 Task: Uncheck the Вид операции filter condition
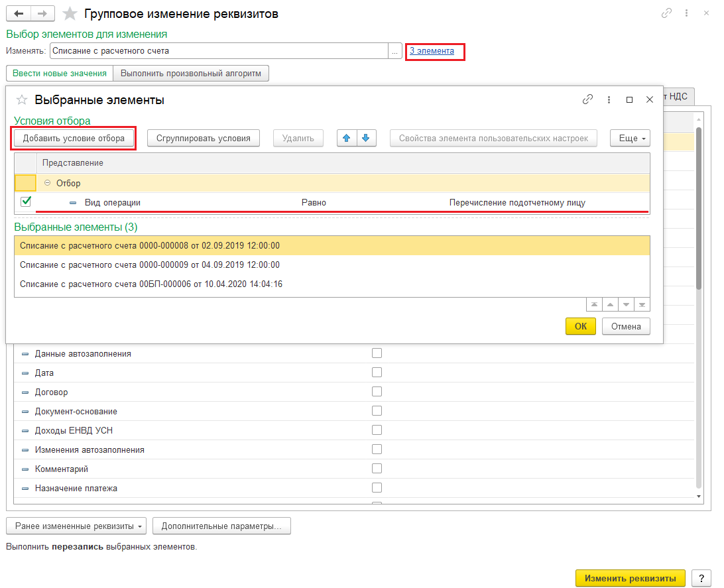pyautogui.click(x=26, y=202)
